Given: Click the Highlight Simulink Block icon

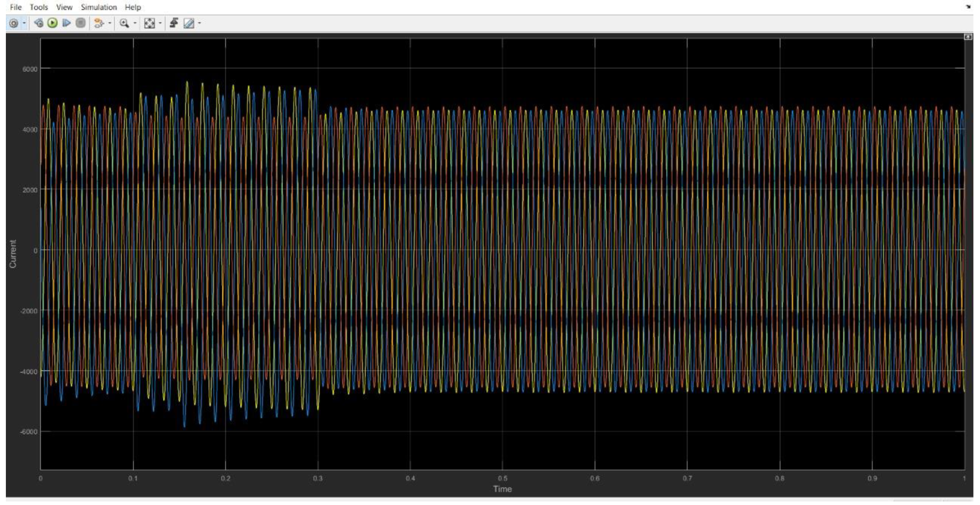Looking at the screenshot, I should click(x=98, y=23).
